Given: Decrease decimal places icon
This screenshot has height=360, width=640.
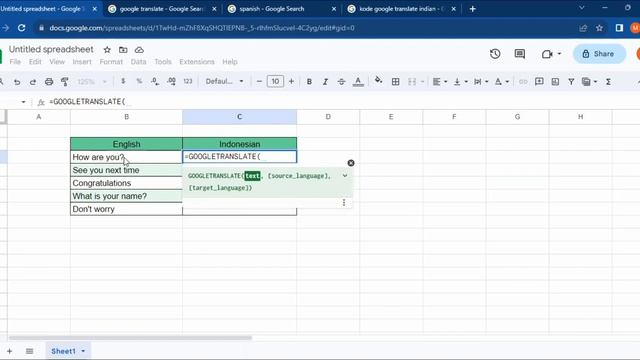Looking at the screenshot, I should pos(155,81).
